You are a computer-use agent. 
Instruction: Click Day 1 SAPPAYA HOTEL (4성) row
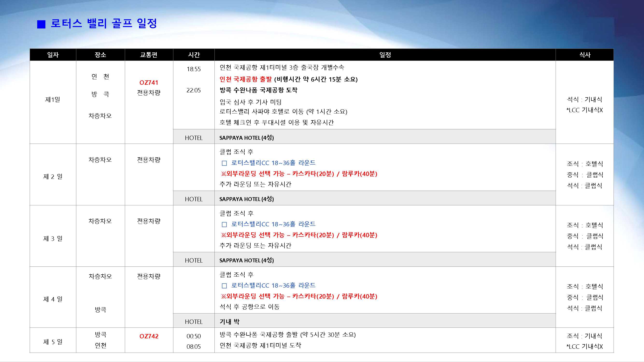(247, 138)
